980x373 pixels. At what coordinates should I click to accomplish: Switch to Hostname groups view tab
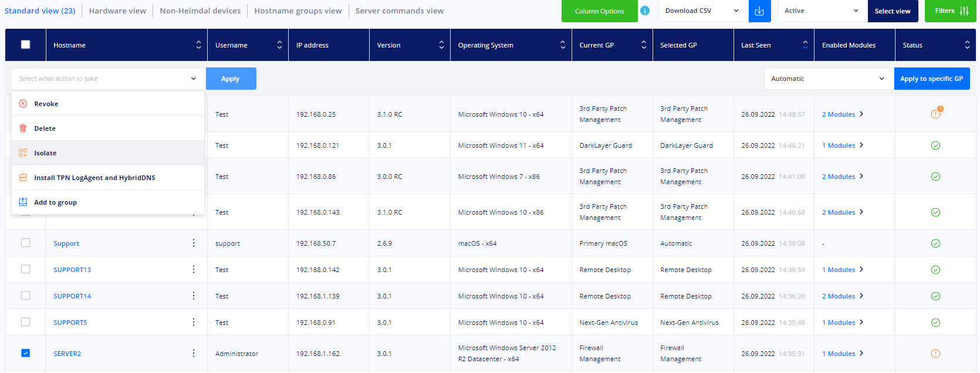[x=298, y=11]
